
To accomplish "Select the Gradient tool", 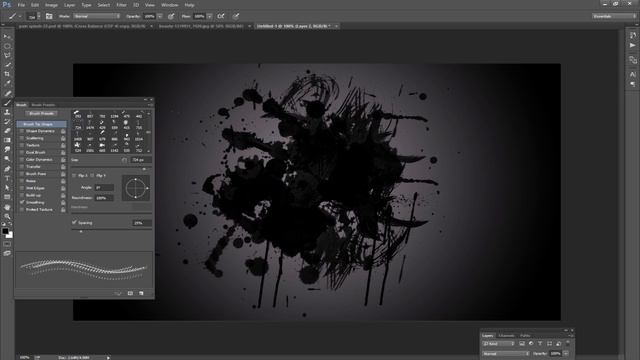I will pyautogui.click(x=7, y=140).
